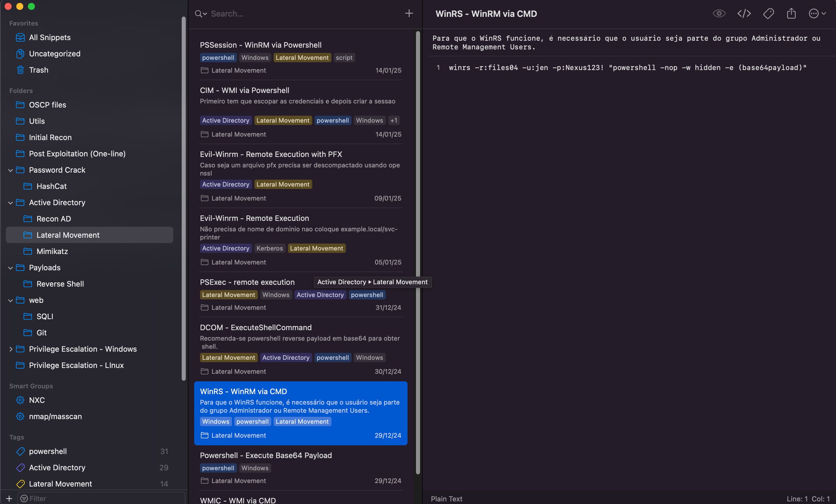Expand the Privilege Escalation - Windows folder
Image resolution: width=836 pixels, height=504 pixels.
pos(10,349)
